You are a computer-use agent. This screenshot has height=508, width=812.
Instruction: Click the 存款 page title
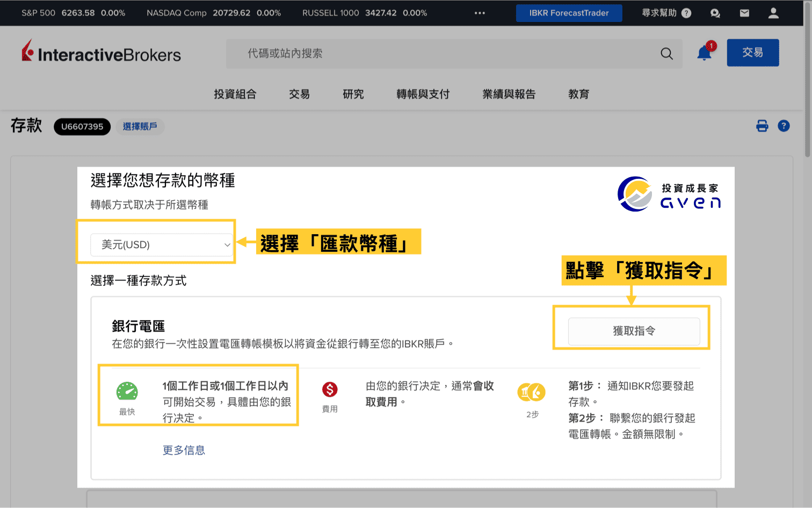[26, 126]
